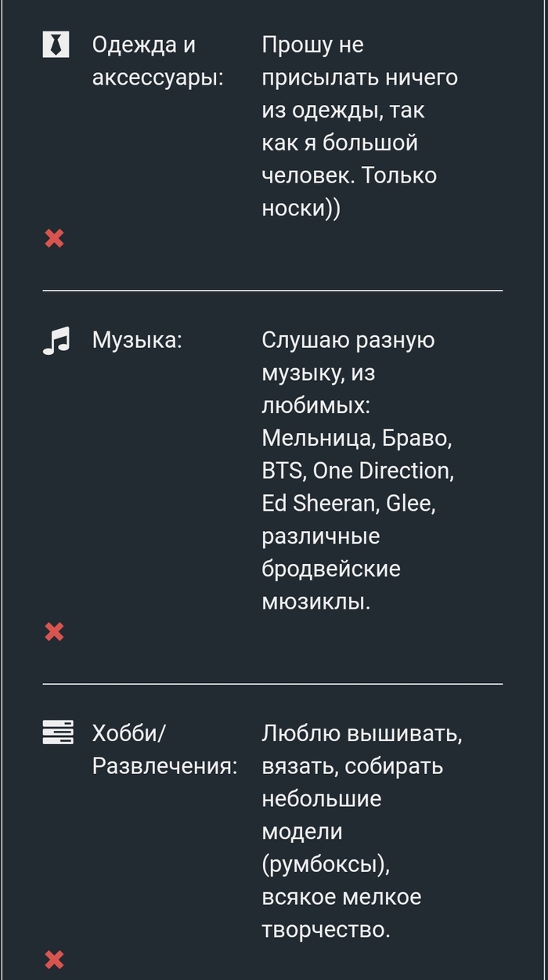548x980 pixels.
Task: Click the text 'Слушаю разную музыку'
Action: [x=348, y=356]
